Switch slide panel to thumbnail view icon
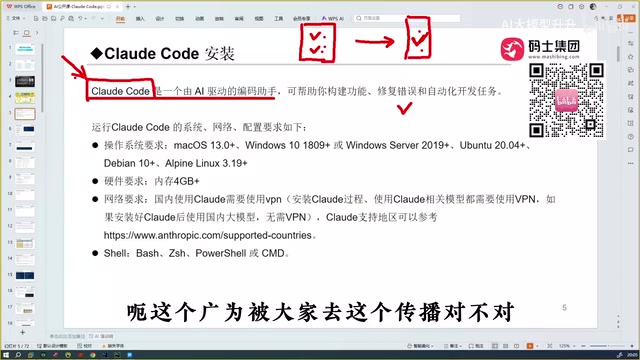This screenshot has height=360, width=640. click(27, 33)
